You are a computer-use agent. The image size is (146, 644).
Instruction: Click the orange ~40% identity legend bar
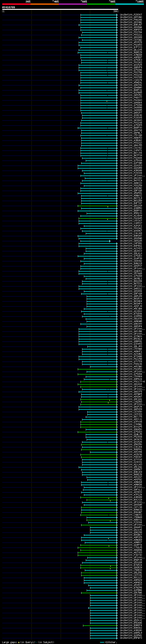coord(45,4)
